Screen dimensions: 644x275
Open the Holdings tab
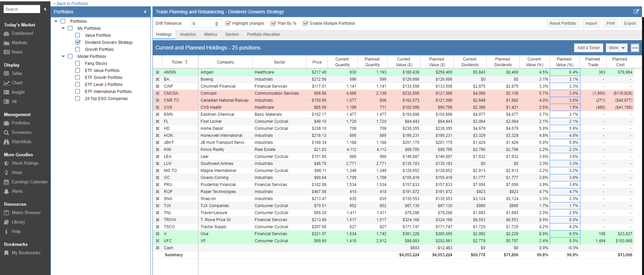[x=164, y=34]
